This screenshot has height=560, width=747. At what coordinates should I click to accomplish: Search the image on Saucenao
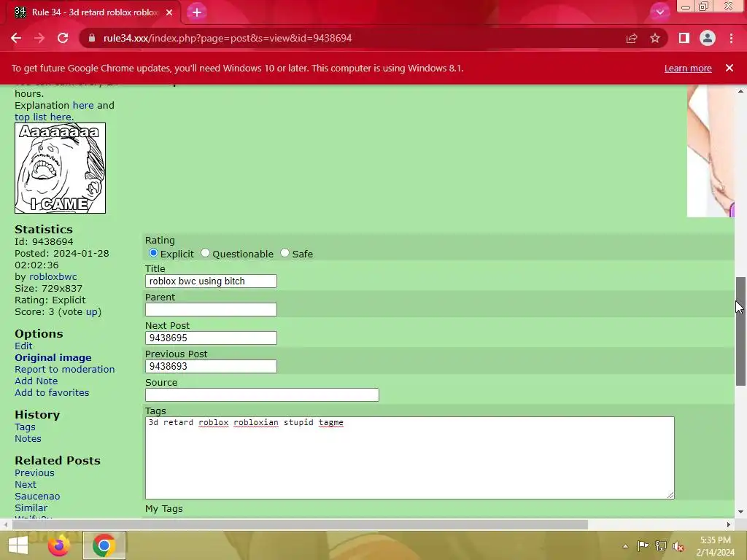[x=37, y=496]
